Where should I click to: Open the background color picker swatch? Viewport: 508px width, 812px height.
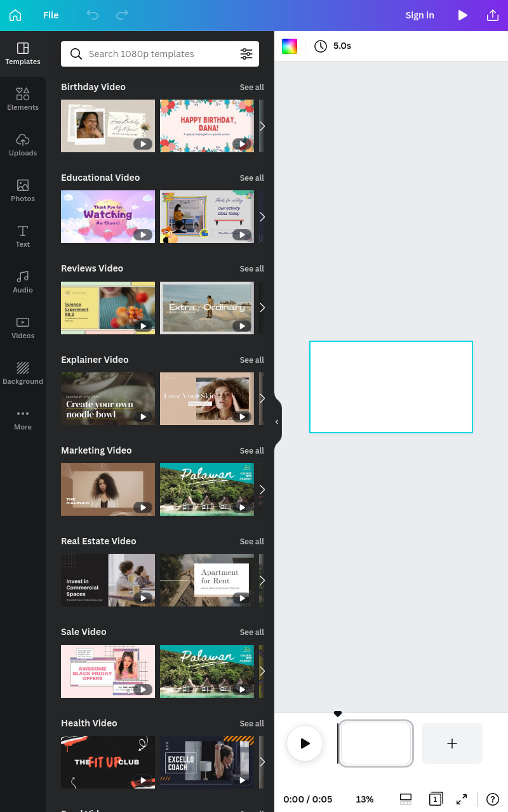click(290, 46)
